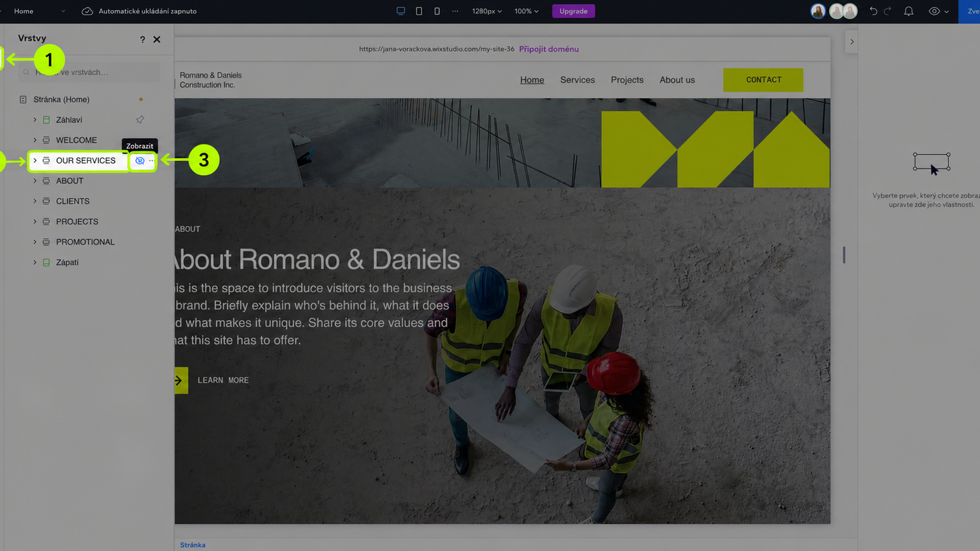The width and height of the screenshot is (980, 551).
Task: Click the LEARN MORE button
Action: (223, 381)
